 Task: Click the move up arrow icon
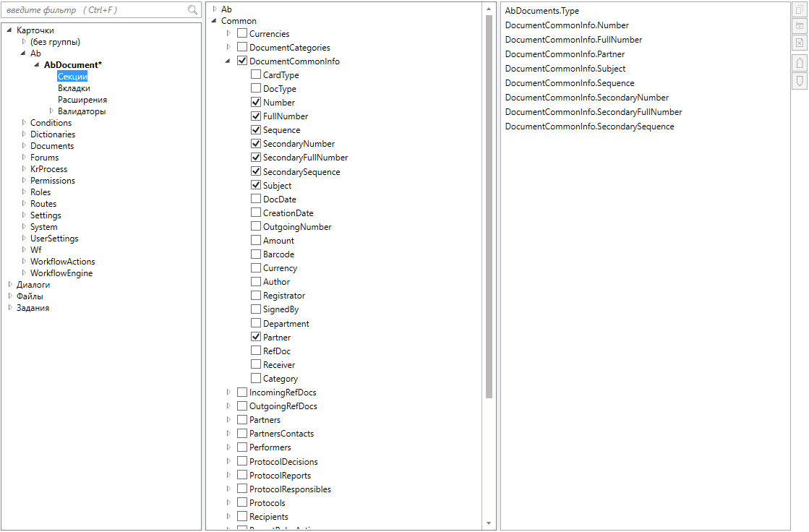coord(800,64)
